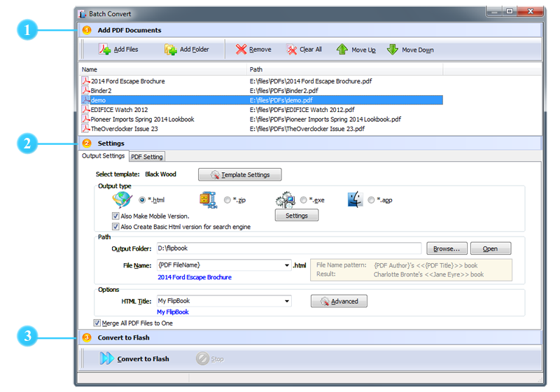Toggle Merge All PDF Files to One
Viewport: 560px width, 392px height.
97,323
